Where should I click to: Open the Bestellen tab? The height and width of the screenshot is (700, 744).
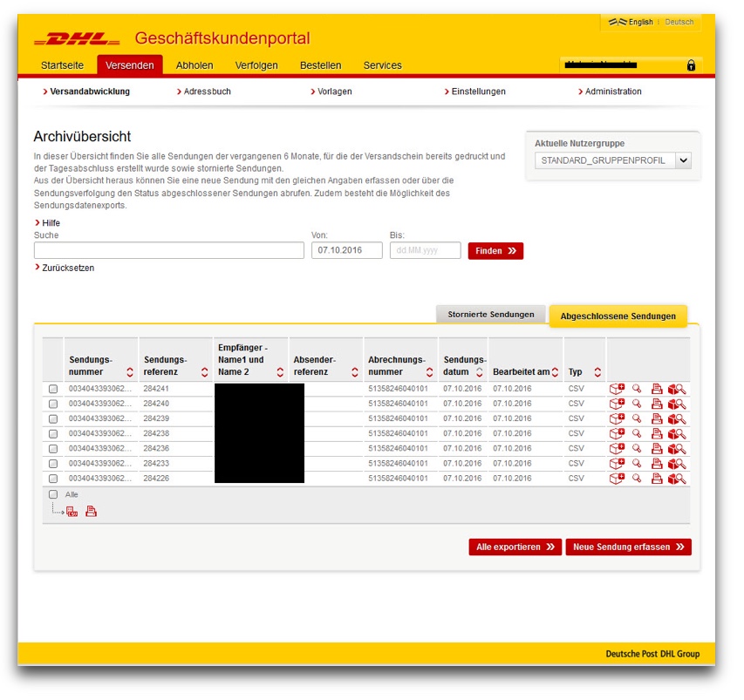(x=321, y=65)
